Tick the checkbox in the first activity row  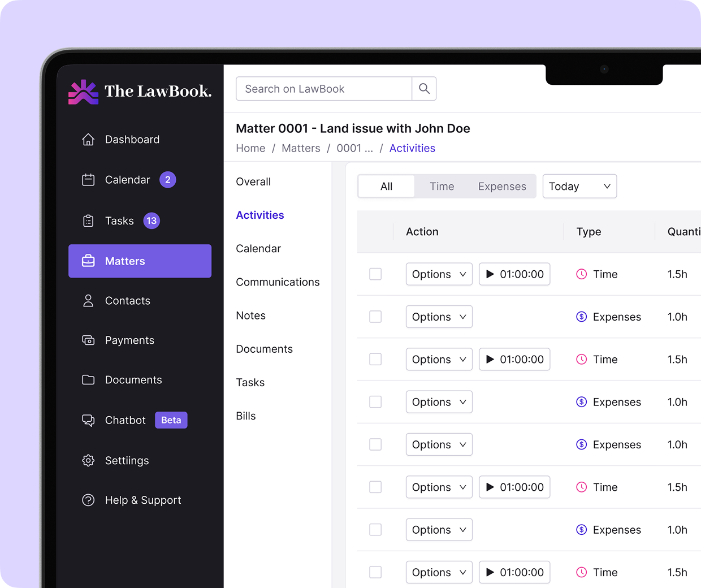375,274
